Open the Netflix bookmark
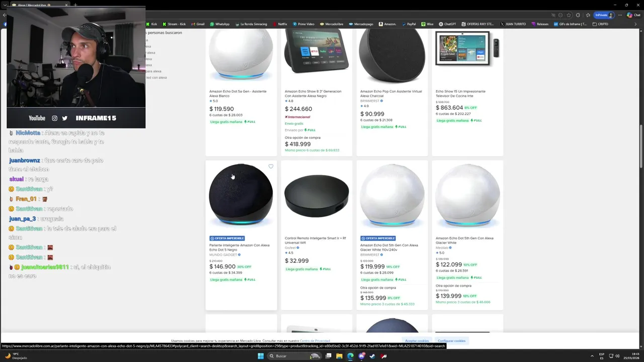The width and height of the screenshot is (644, 362). [280, 24]
